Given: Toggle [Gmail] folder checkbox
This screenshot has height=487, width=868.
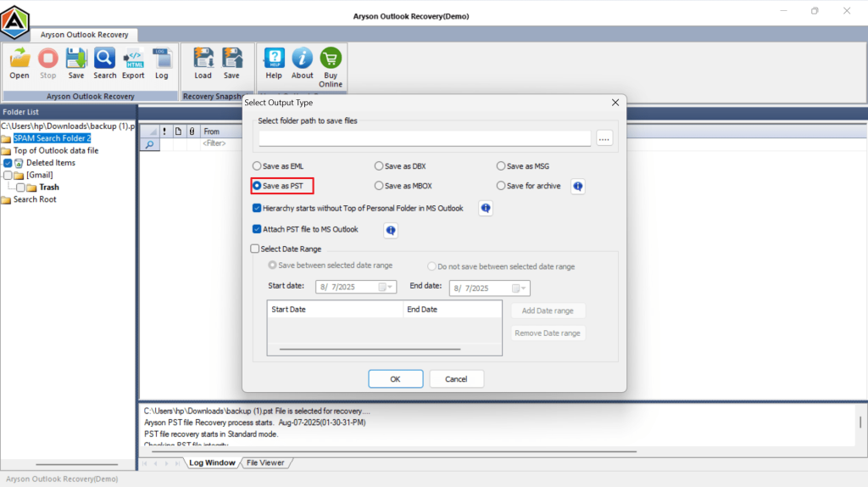Looking at the screenshot, I should click(x=8, y=175).
